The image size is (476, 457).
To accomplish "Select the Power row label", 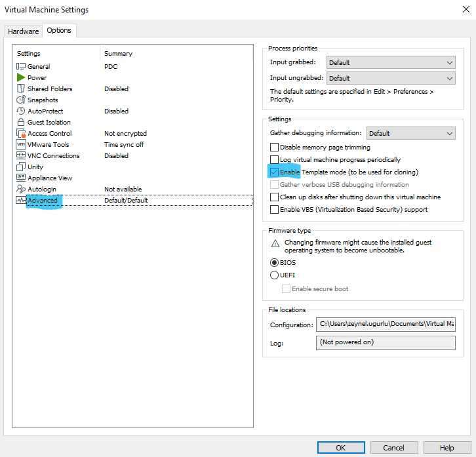I will [x=37, y=78].
